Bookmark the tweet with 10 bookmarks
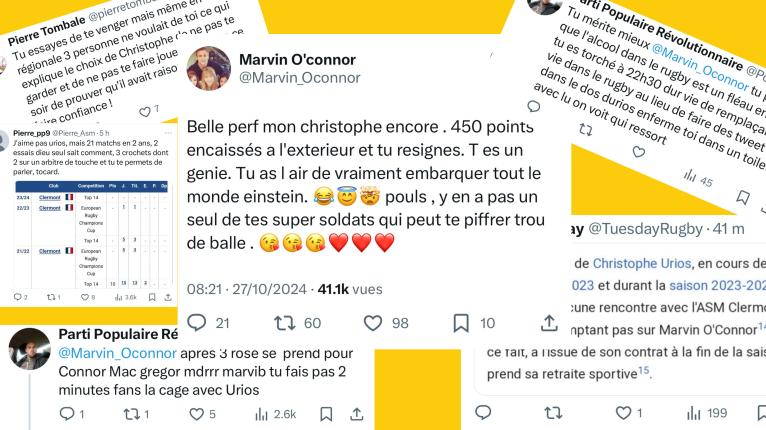 click(x=461, y=322)
